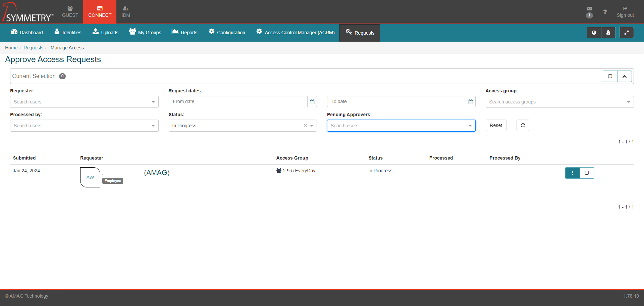Open the My Groups menu
Viewport: 644px width, 306px height.
(x=145, y=33)
